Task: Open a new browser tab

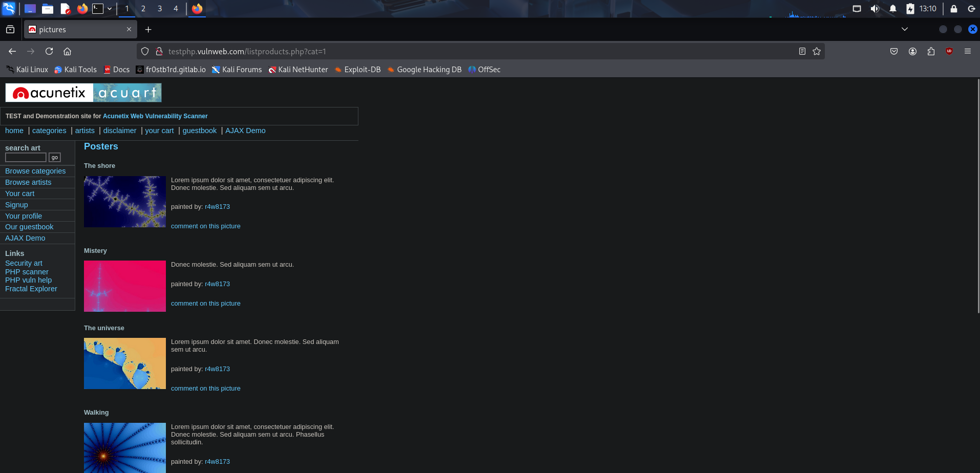Action: (x=148, y=30)
